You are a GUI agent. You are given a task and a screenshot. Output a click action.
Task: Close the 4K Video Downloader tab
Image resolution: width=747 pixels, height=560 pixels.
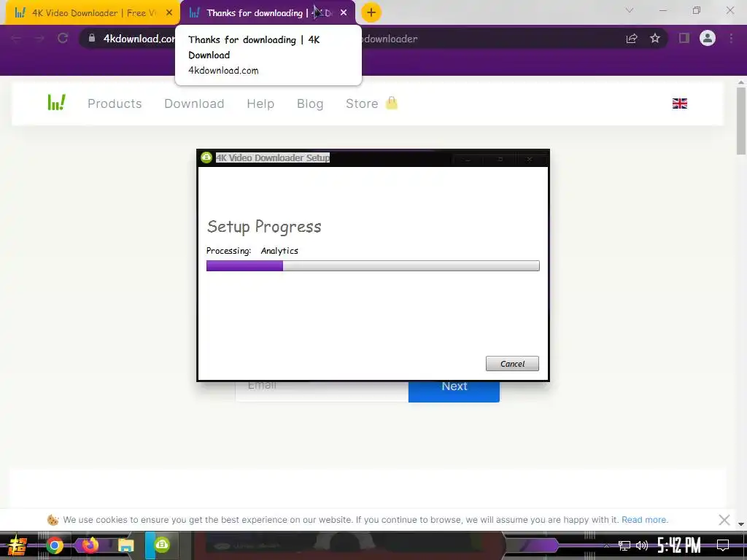pyautogui.click(x=169, y=13)
